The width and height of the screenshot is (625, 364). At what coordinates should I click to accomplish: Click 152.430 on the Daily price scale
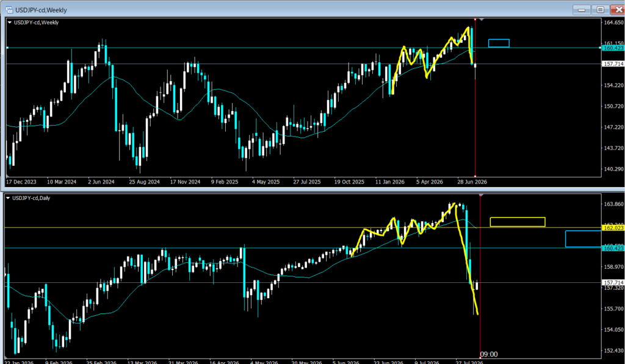tap(613, 351)
